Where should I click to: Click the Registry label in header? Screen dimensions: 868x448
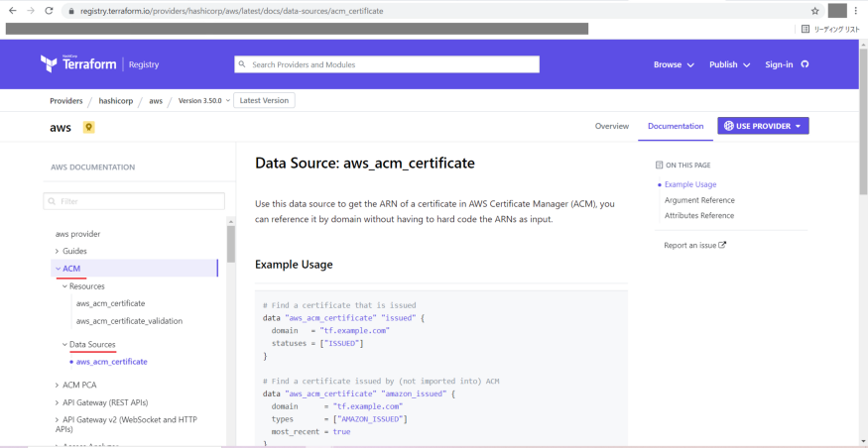point(144,64)
